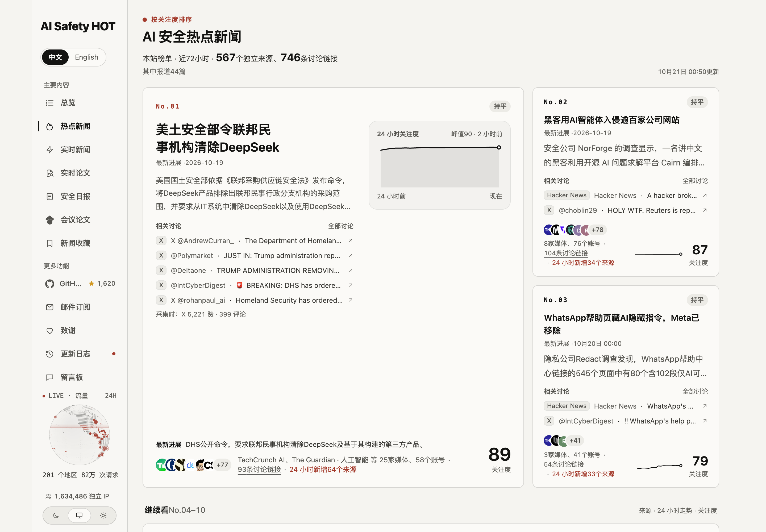Switch language to 中文

click(x=55, y=57)
